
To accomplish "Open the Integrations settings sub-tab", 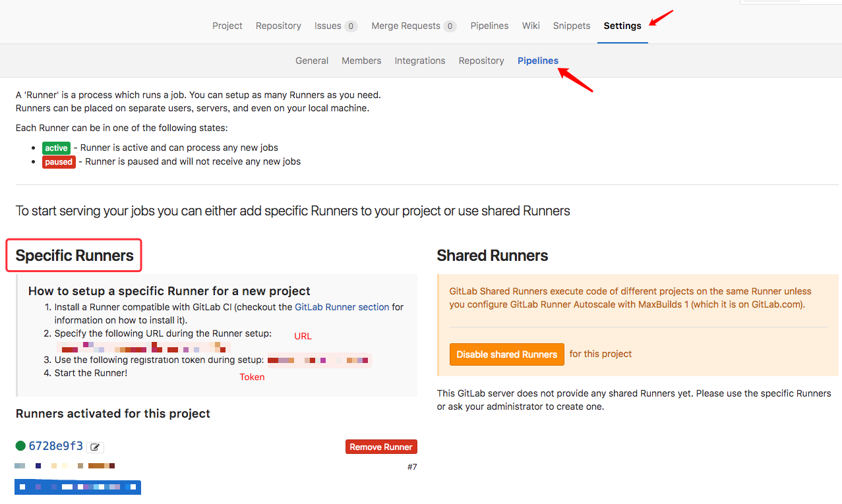I will tap(420, 61).
